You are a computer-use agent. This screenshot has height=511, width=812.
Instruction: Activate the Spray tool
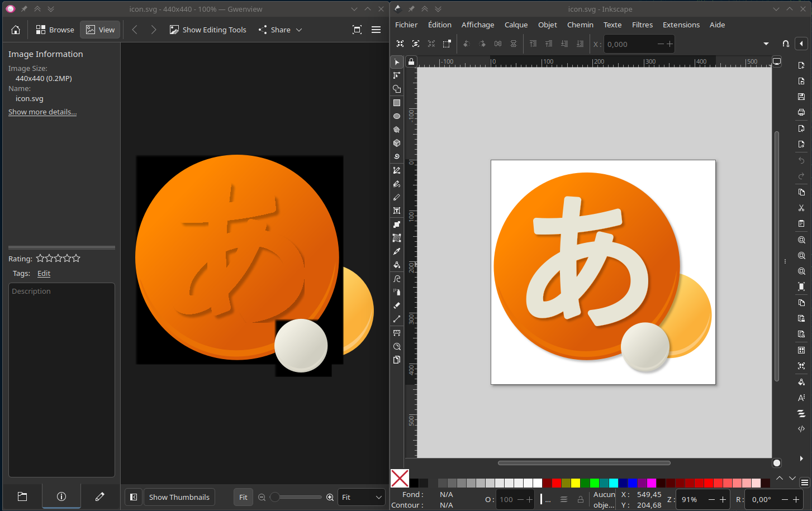[397, 292]
